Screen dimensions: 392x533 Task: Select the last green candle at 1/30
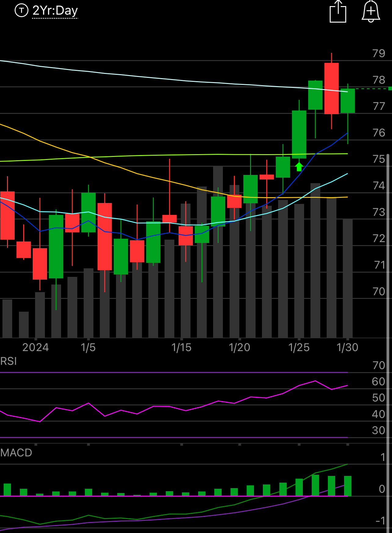pos(348,101)
